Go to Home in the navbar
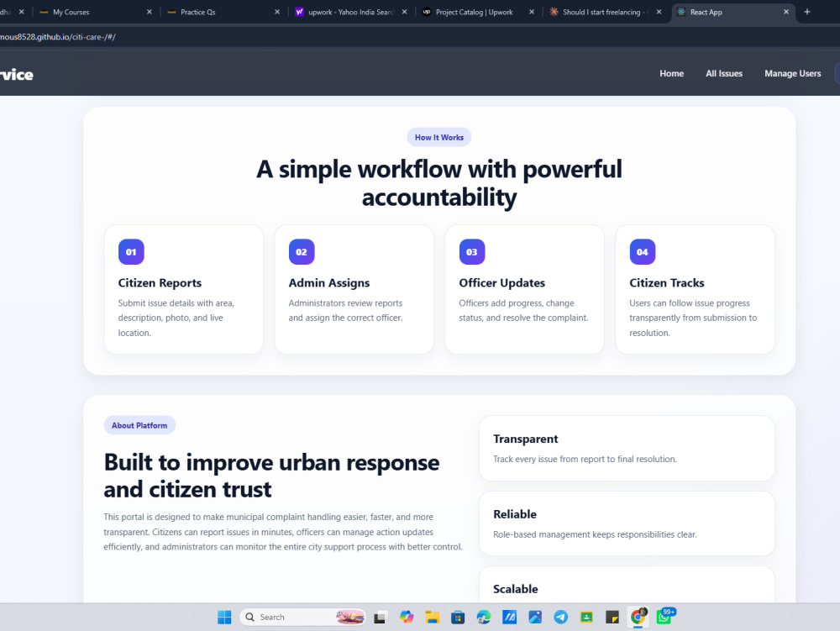The image size is (840, 631). pyautogui.click(x=672, y=73)
